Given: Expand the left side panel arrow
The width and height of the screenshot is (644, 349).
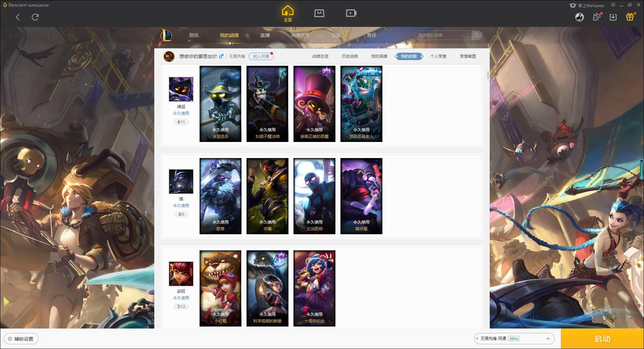Looking at the screenshot, I should click(x=2, y=188).
